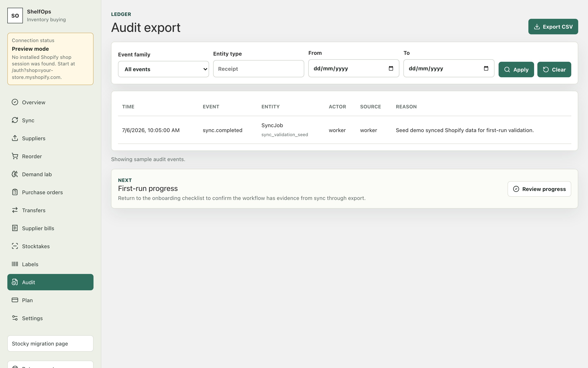Click the Audit file-clock icon
588x368 pixels.
[15, 282]
